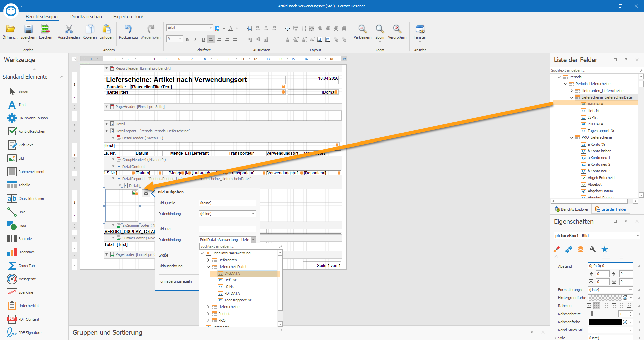Show the Abstand reset marker
This screenshot has height=340, width=644.
639,266
